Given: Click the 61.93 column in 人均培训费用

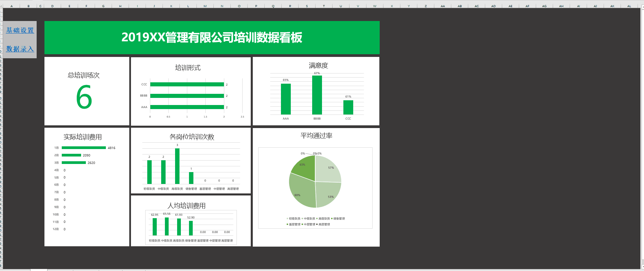Looking at the screenshot, I should 179,227.
